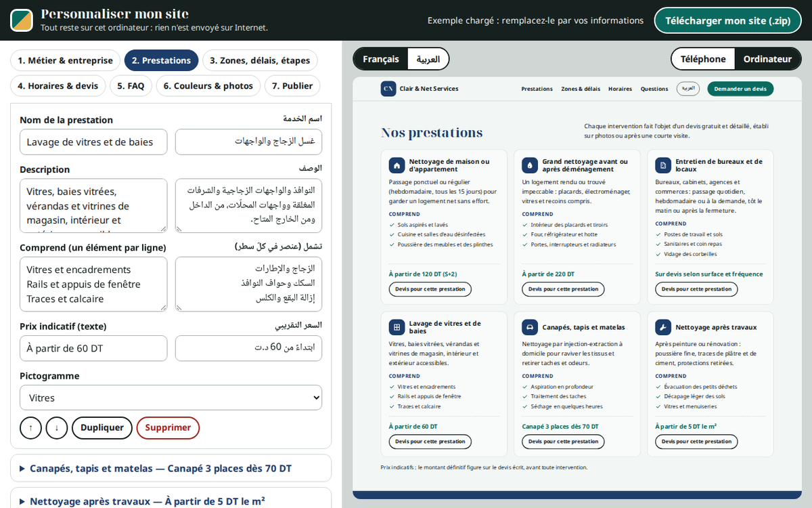This screenshot has height=508, width=812.
Task: Select the 2. Prestations tab
Action: click(x=161, y=60)
